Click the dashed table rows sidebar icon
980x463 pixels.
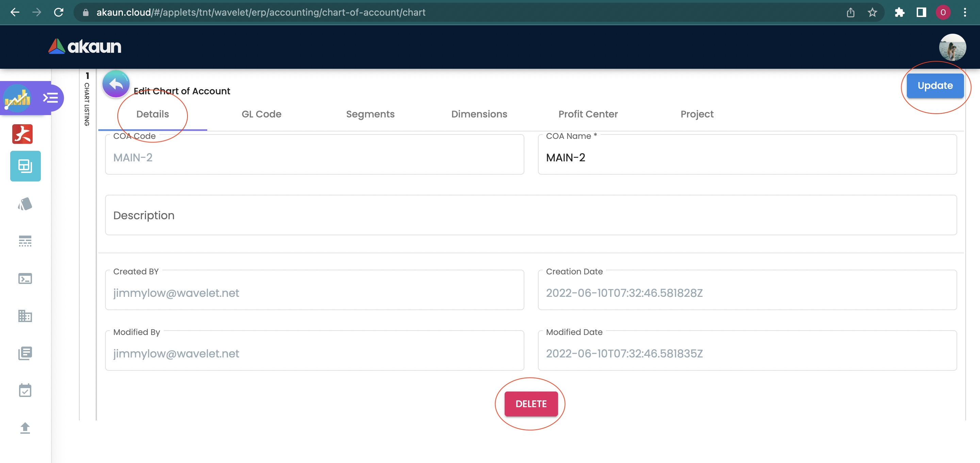[x=25, y=241]
